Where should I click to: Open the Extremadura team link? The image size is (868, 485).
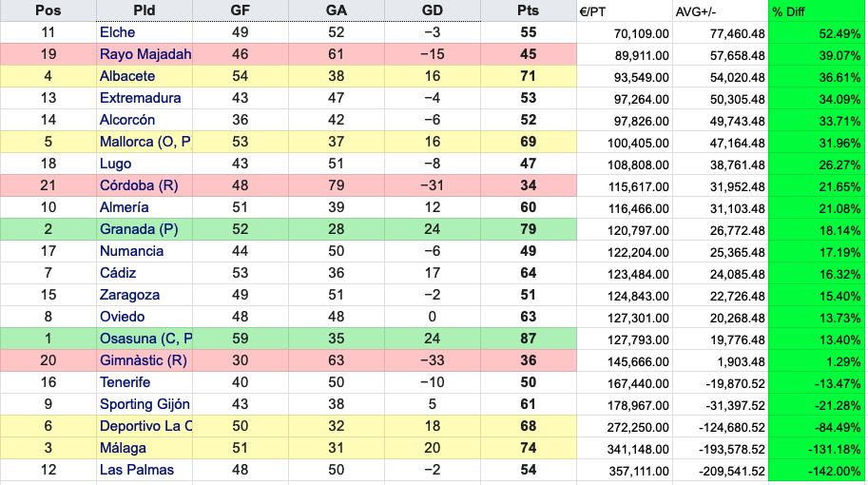[x=140, y=98]
